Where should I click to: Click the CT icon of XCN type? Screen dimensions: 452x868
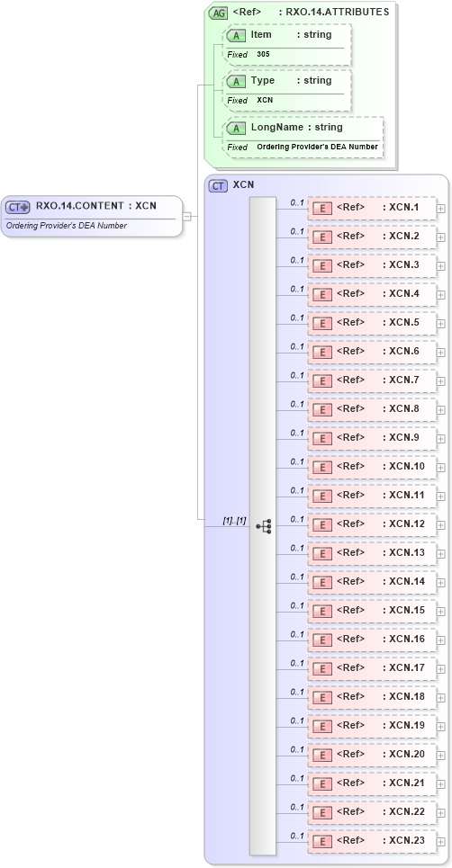218,186
